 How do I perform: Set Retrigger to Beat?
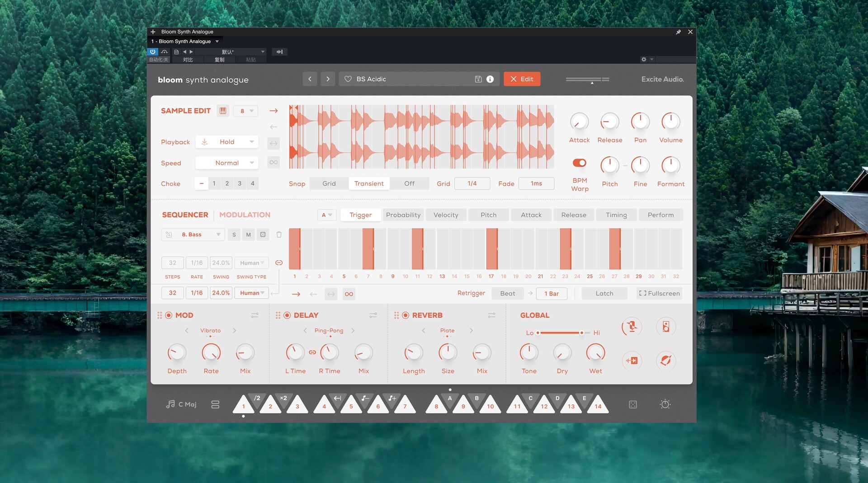pos(507,294)
